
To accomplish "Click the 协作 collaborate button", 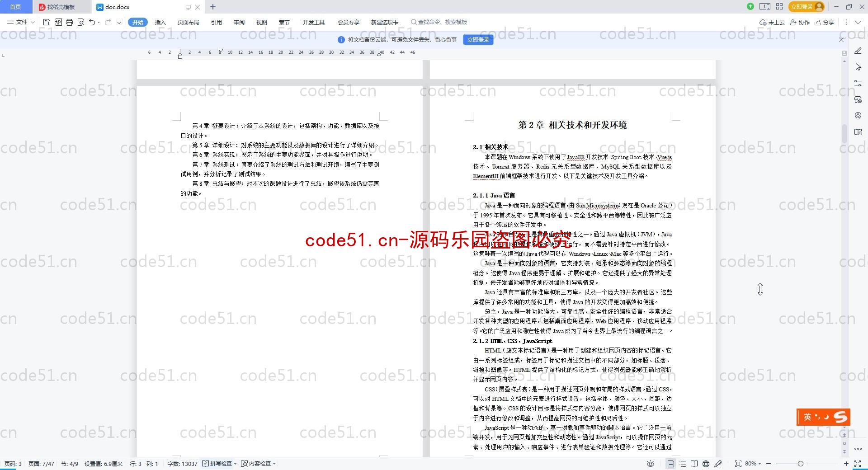I will click(x=800, y=22).
